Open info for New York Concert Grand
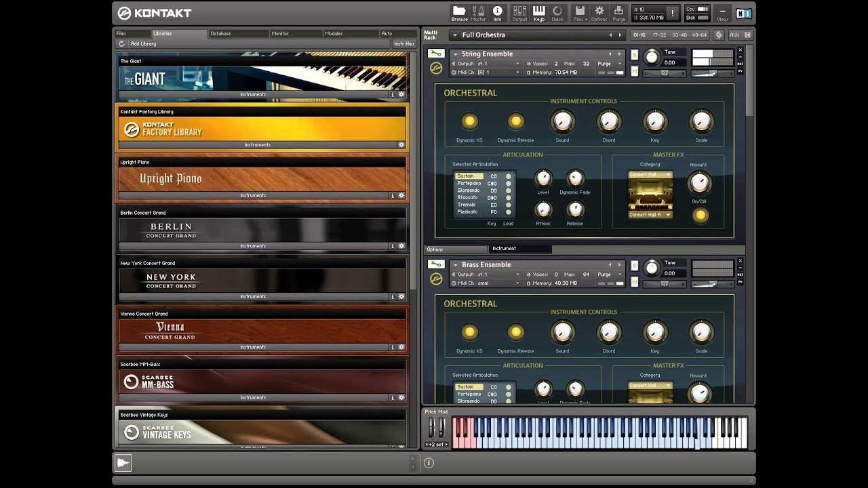This screenshot has width=868, height=488. pos(393,296)
